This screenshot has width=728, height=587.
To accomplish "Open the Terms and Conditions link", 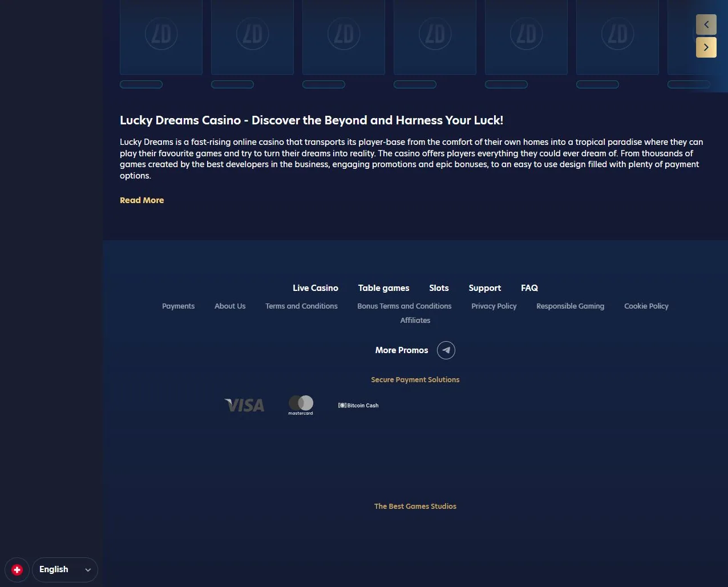I will (x=301, y=306).
